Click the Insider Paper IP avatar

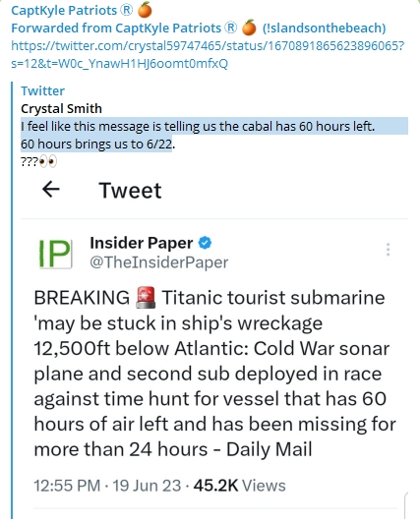pos(55,254)
